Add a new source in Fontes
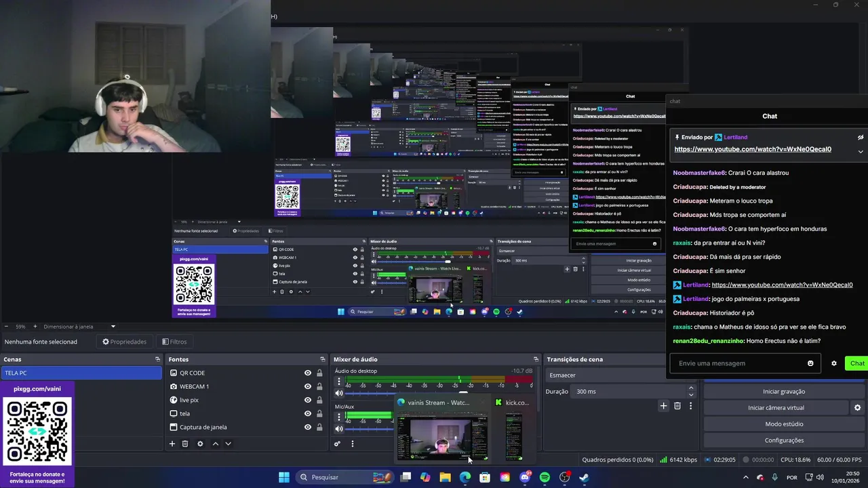Image resolution: width=868 pixels, height=488 pixels. click(172, 444)
